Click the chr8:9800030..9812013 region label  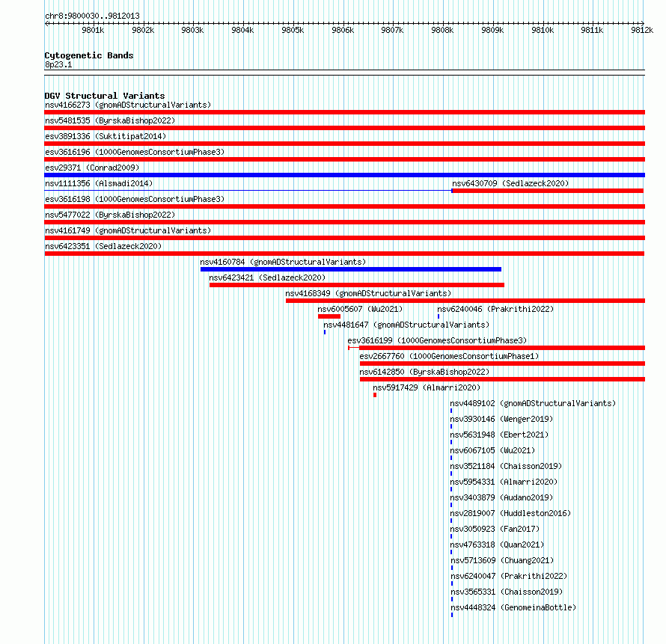[92, 16]
